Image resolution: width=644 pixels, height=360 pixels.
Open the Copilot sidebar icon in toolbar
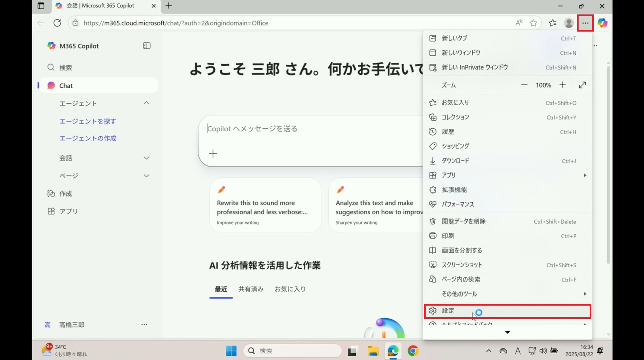602,23
